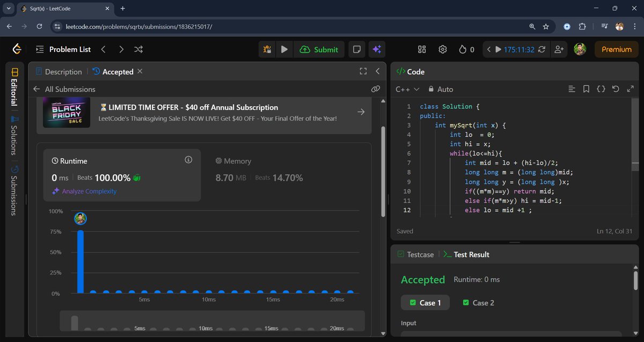This screenshot has width=644, height=342.
Task: Collapse timer with left chevron
Action: pyautogui.click(x=488, y=49)
